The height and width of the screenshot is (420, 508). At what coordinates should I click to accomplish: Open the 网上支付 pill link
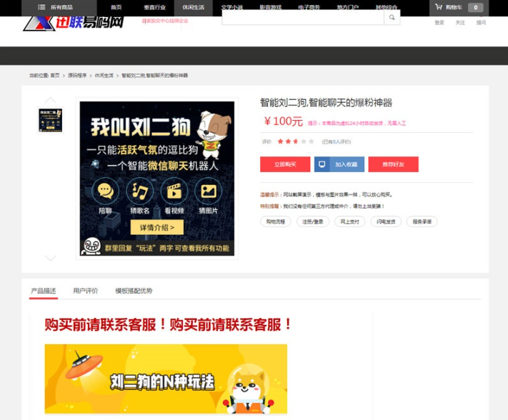pos(349,221)
